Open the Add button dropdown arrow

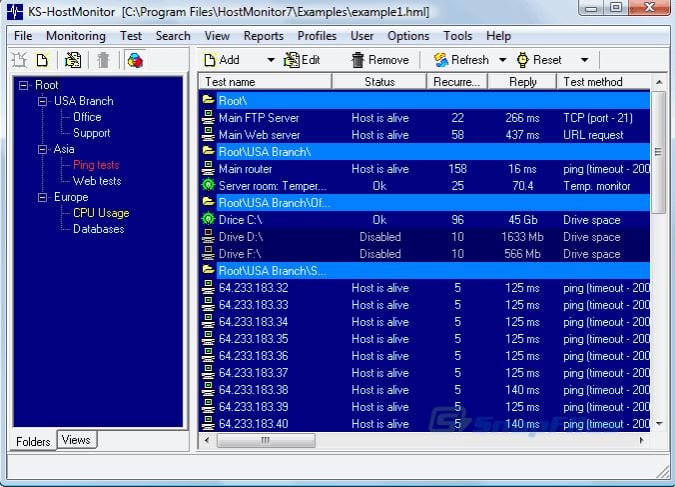click(270, 60)
